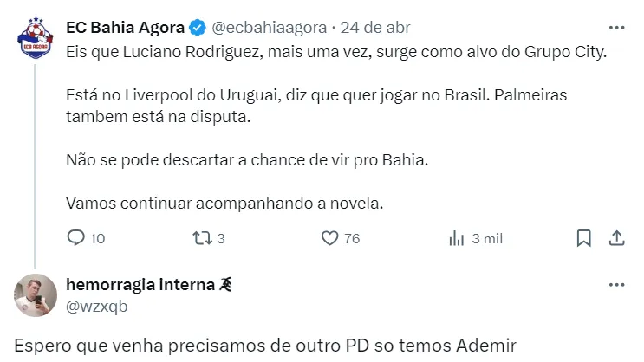
Task: Open more options on EC Bahia Agora tweet
Action: coord(616,27)
